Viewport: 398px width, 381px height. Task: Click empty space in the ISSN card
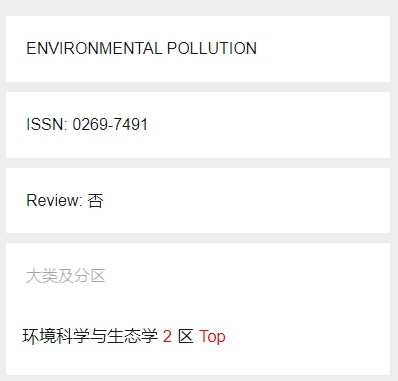tap(267, 125)
